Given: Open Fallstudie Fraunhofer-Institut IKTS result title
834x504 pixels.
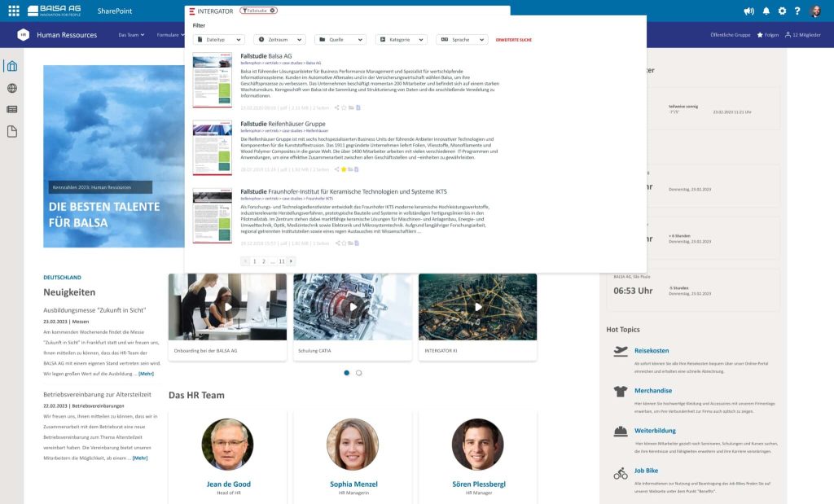Looking at the screenshot, I should click(x=344, y=191).
